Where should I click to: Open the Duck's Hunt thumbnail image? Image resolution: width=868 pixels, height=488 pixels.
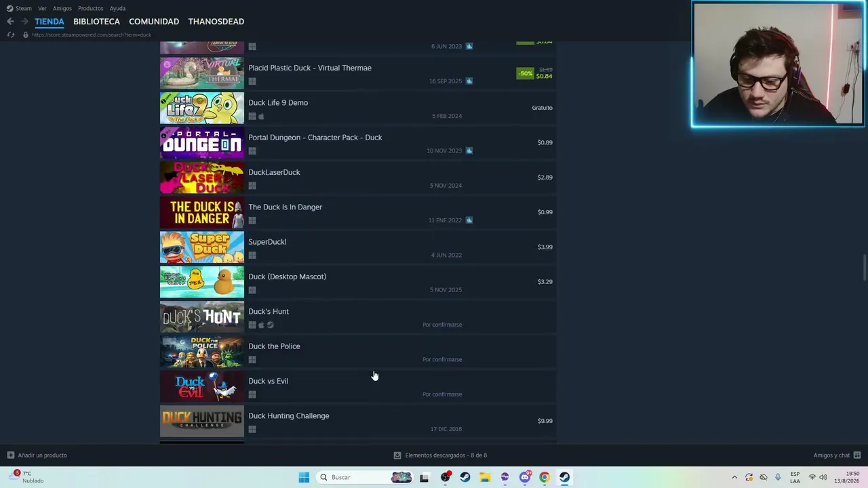(x=202, y=317)
